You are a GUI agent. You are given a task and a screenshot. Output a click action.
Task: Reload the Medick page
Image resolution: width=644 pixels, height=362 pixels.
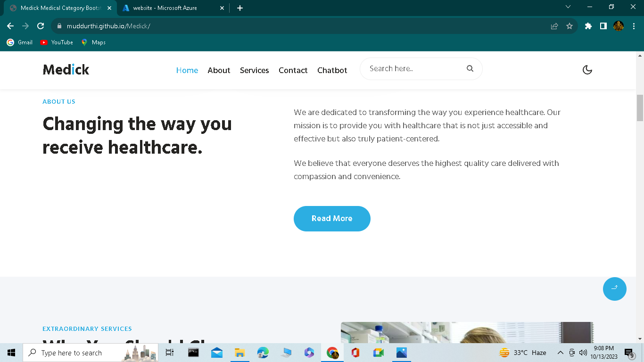[x=40, y=26]
